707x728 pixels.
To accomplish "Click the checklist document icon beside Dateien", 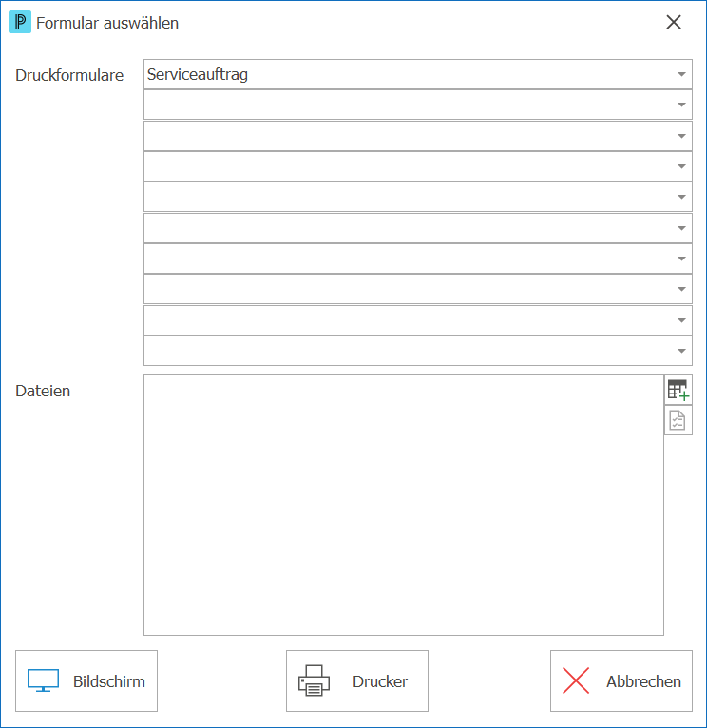I will coord(678,420).
